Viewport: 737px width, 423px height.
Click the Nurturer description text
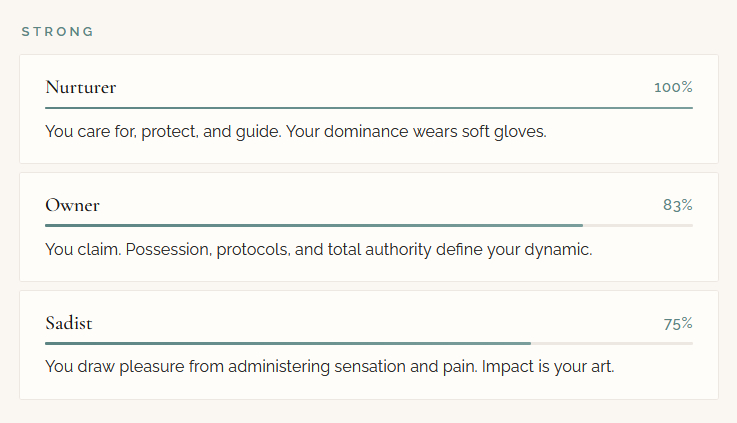click(x=296, y=131)
